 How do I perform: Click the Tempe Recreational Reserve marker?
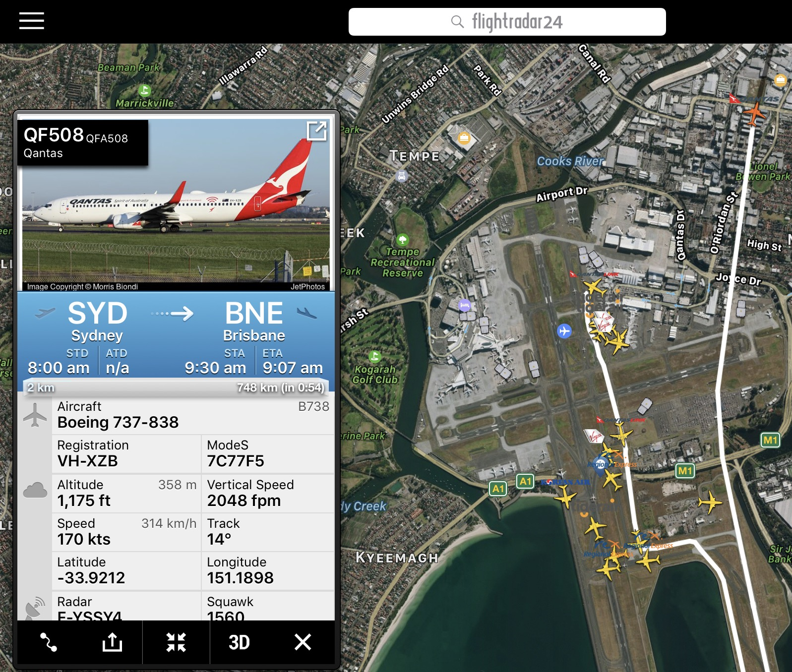point(403,240)
